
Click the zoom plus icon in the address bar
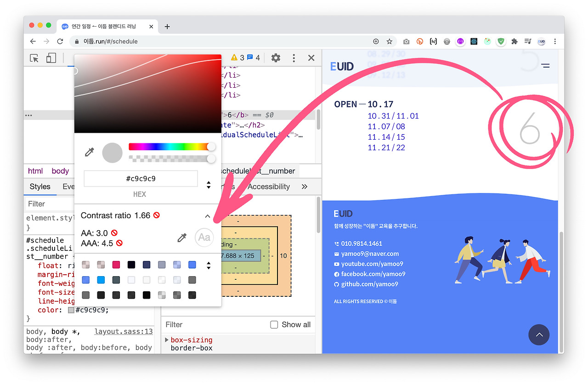coord(376,41)
